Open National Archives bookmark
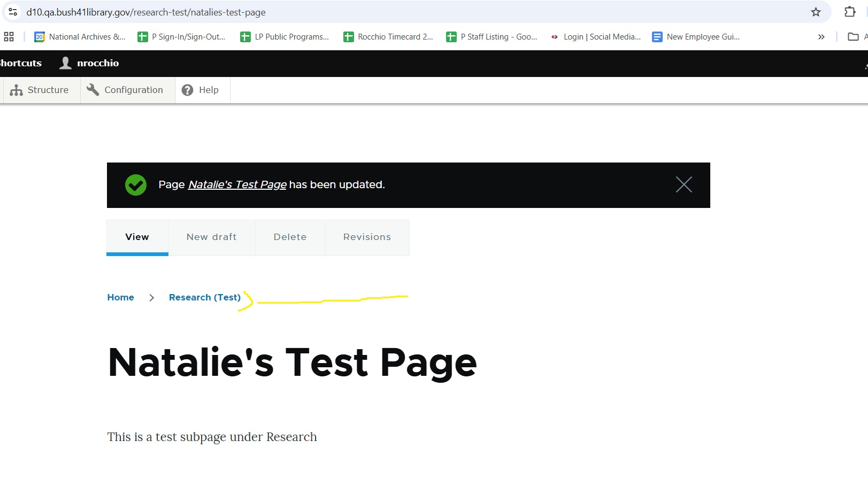 tap(80, 37)
